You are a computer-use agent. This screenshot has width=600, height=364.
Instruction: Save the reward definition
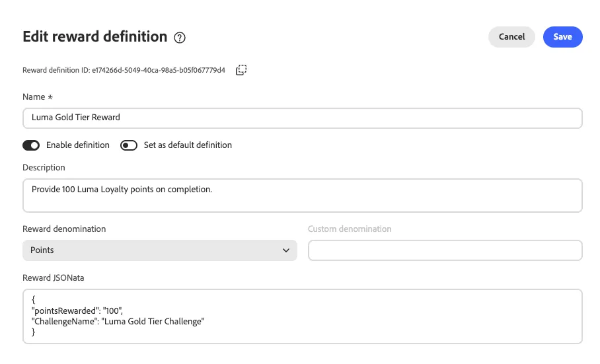(562, 37)
